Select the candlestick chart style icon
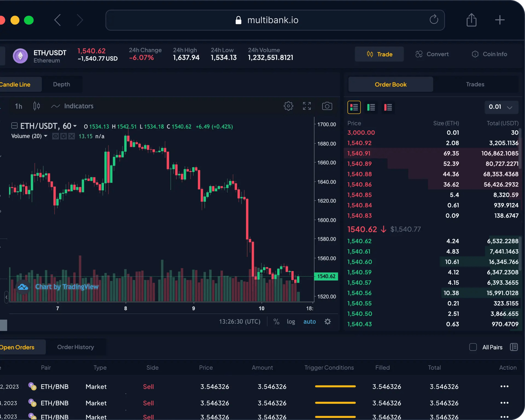 coord(37,106)
